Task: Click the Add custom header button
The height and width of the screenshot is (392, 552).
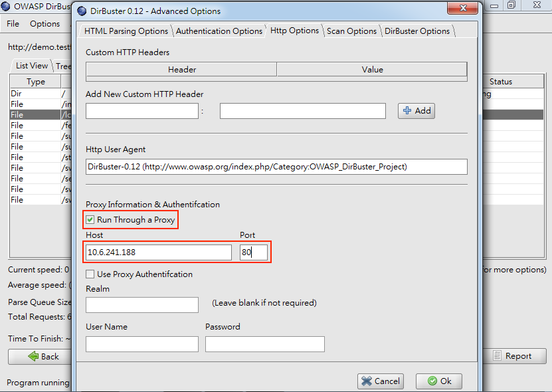Action: coord(416,110)
